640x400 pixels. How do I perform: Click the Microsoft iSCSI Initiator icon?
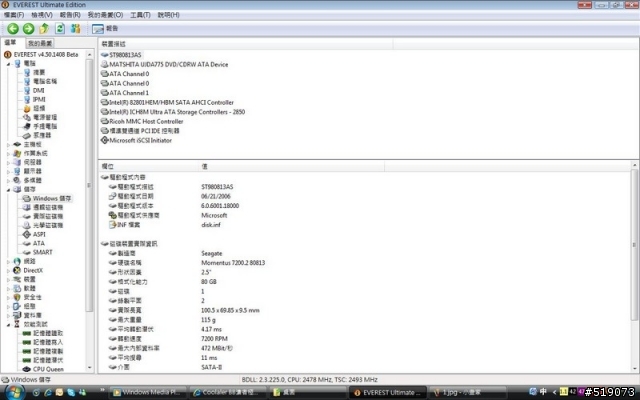[x=104, y=140]
